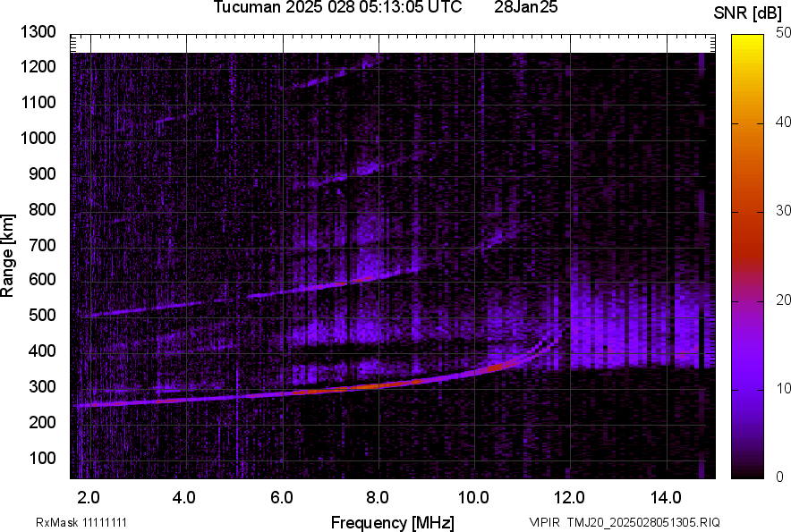Click the 50 tick label on colorbar

pyautogui.click(x=784, y=33)
